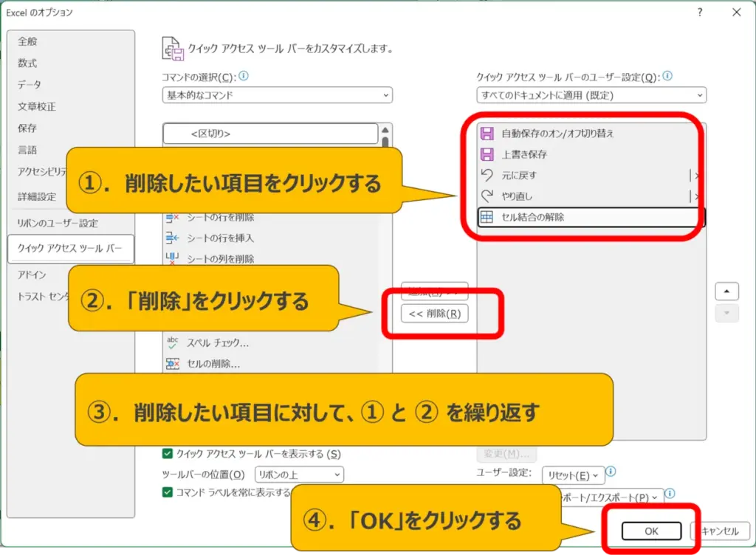
Task: Open the 基本的なコマンド dropdown
Action: [277, 95]
